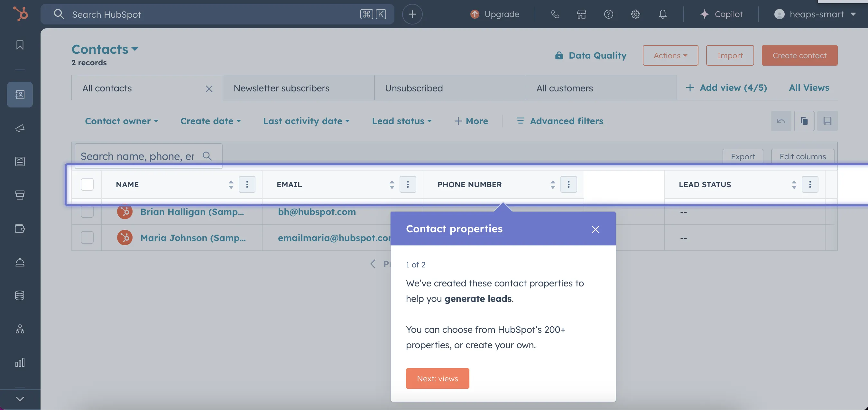This screenshot has width=868, height=410.
Task: Open the Help question mark icon
Action: 609,14
